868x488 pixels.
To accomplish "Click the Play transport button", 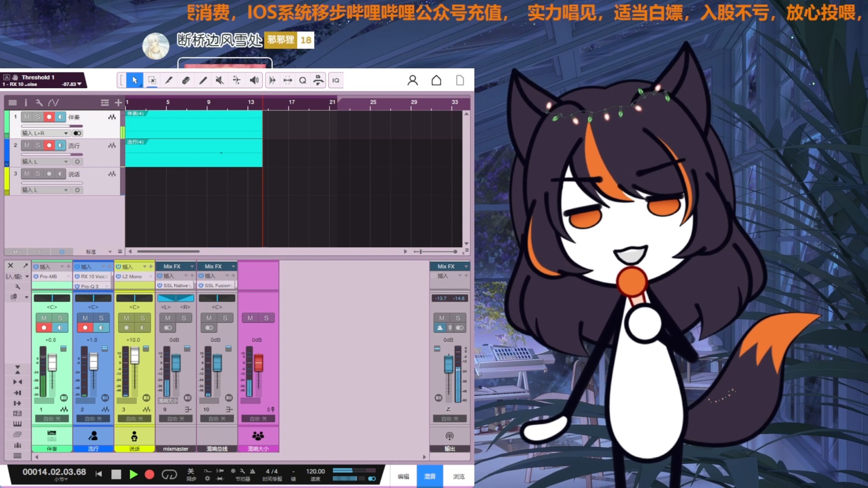I will coord(133,474).
